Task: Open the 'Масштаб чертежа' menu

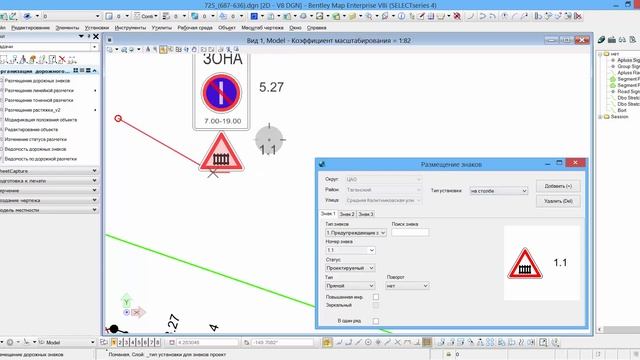Action: point(262,28)
